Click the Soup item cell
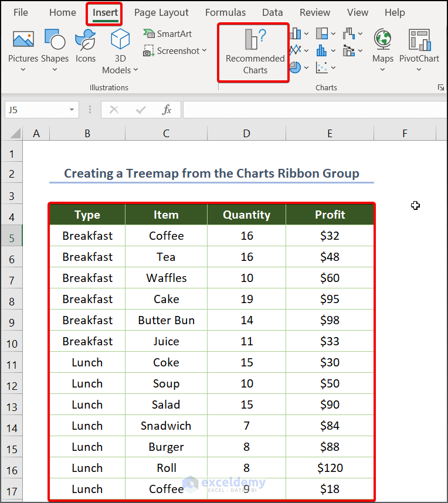This screenshot has width=448, height=503. click(x=166, y=383)
